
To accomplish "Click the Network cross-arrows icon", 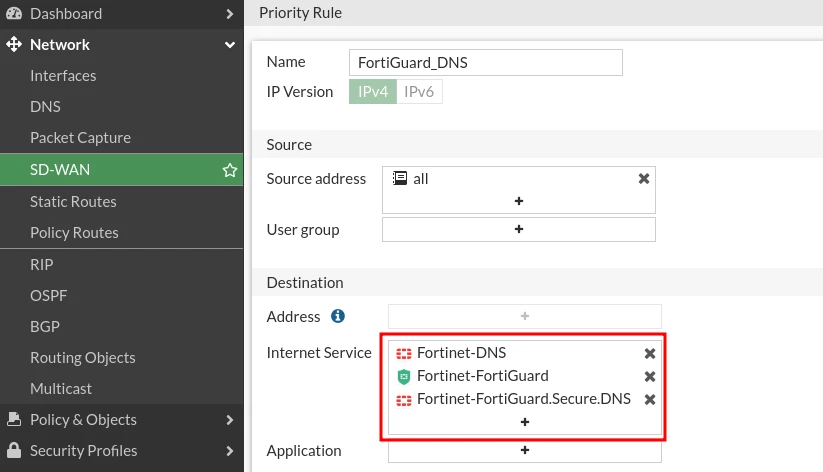I will click(14, 45).
